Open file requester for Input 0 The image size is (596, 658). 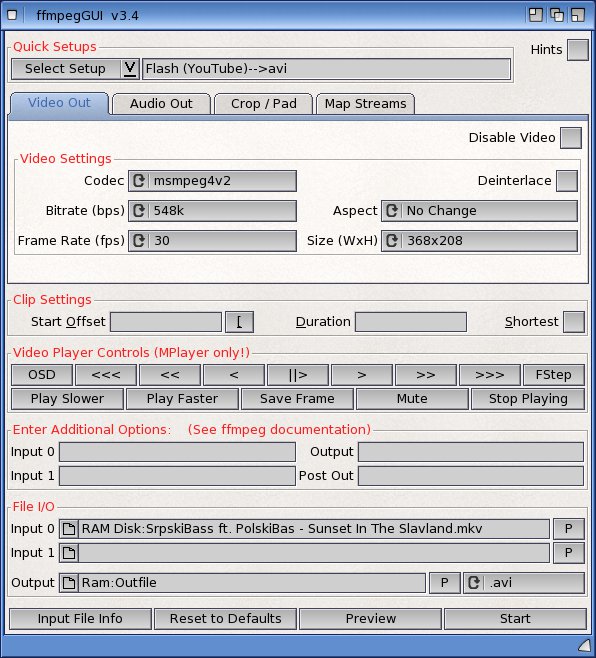coord(69,529)
